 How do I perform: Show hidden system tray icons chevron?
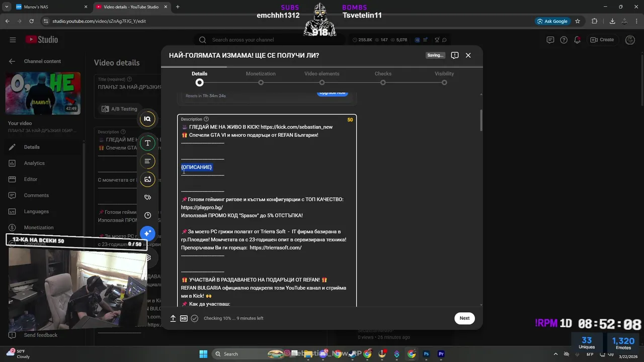[x=556, y=354]
